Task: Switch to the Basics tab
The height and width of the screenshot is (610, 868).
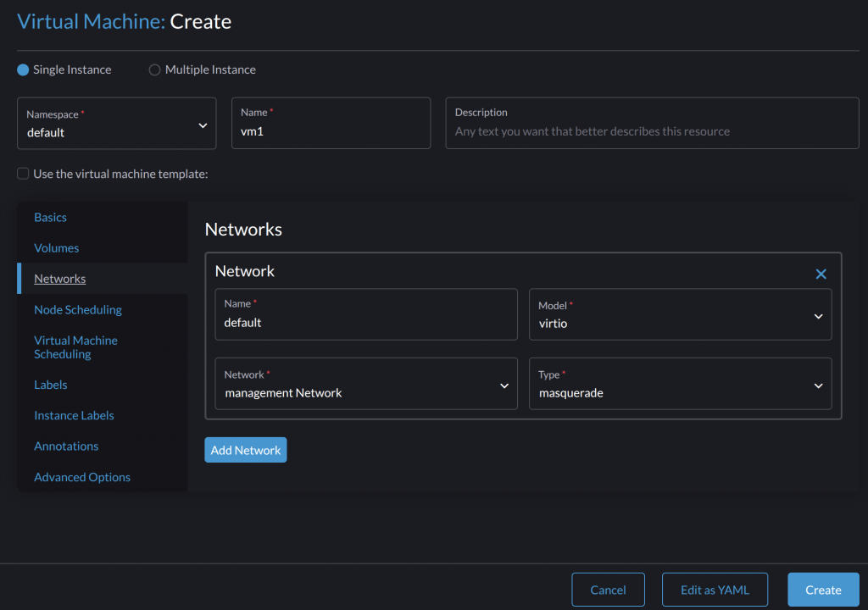Action: [50, 218]
